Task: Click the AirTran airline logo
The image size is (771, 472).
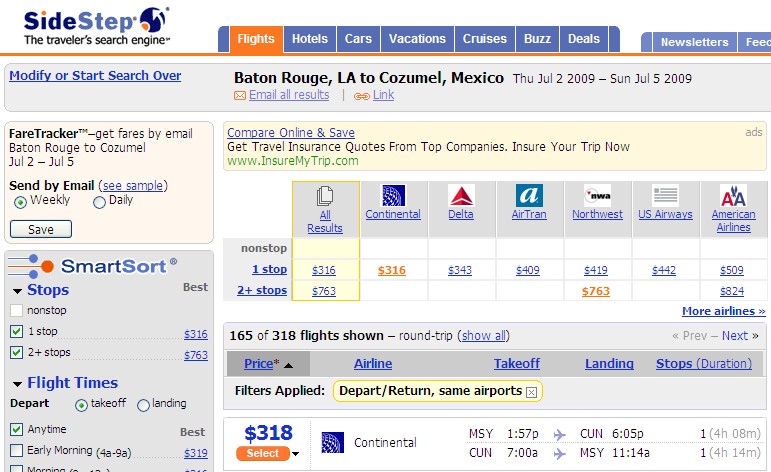Action: point(529,195)
